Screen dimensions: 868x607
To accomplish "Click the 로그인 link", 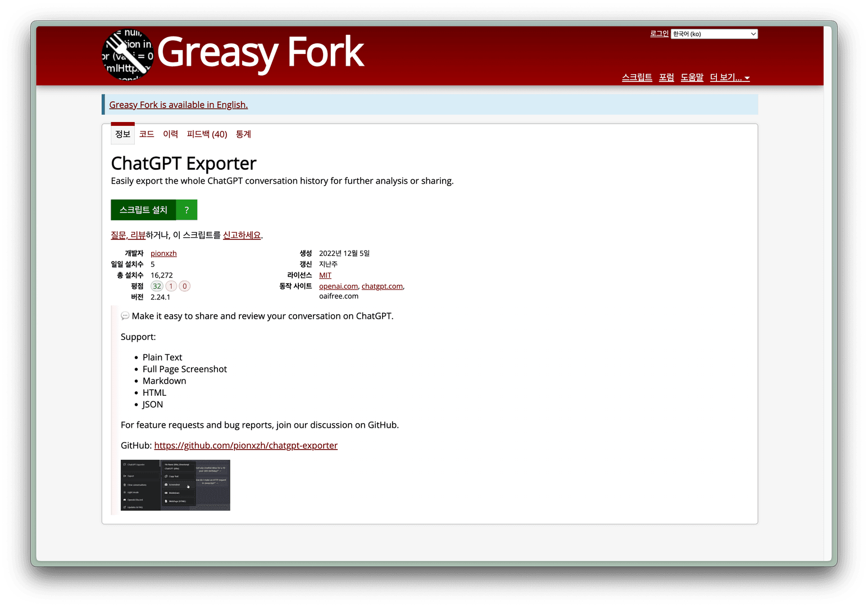I will [659, 34].
